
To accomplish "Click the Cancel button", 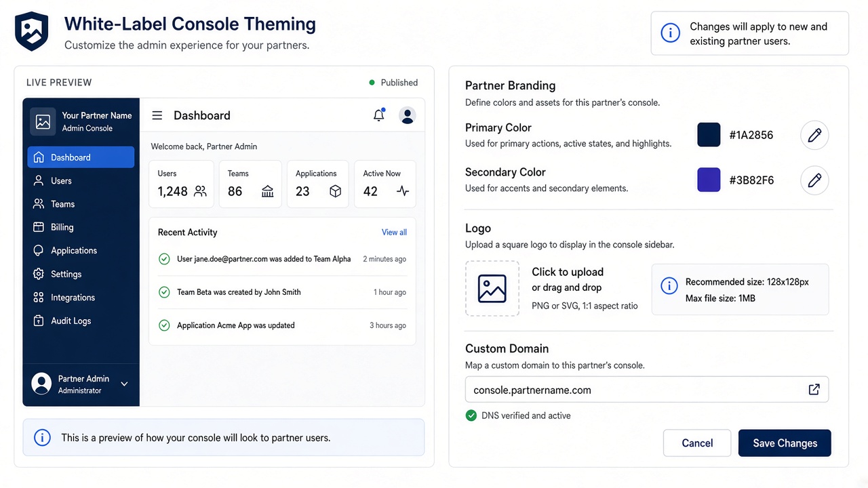I will pyautogui.click(x=697, y=443).
